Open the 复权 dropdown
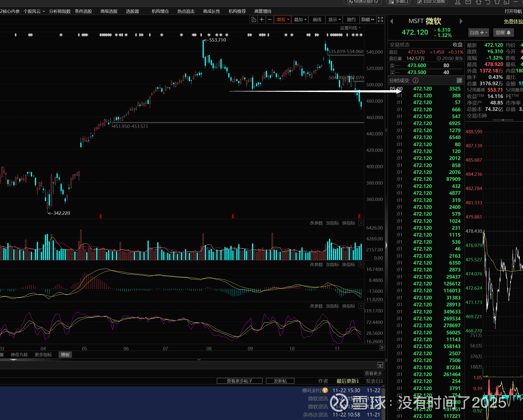The height and width of the screenshot is (420, 523). (x=283, y=20)
